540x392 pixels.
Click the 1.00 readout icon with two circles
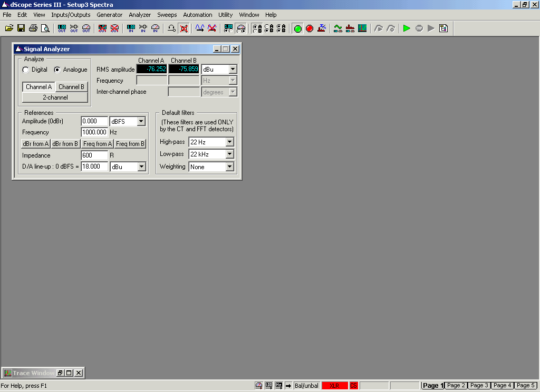228,28
